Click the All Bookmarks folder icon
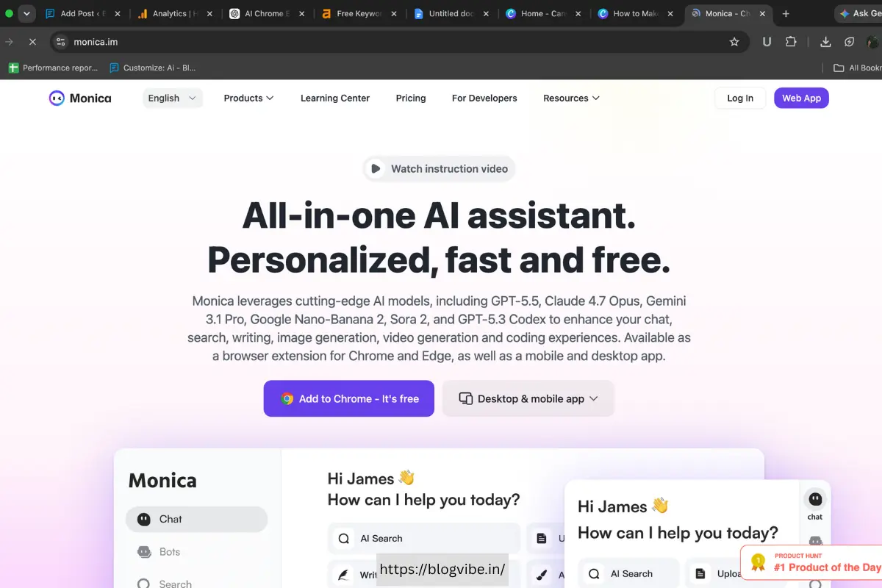Image resolution: width=882 pixels, height=588 pixels. 839,68
